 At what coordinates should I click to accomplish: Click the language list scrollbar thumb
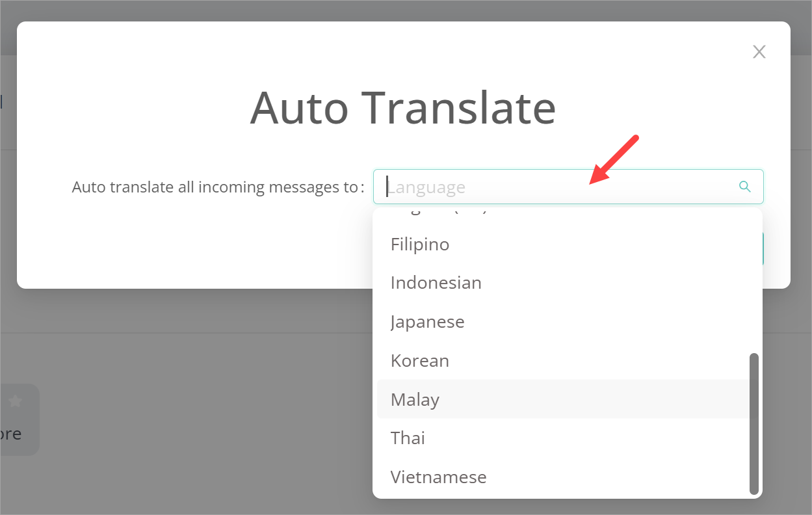[x=754, y=424]
